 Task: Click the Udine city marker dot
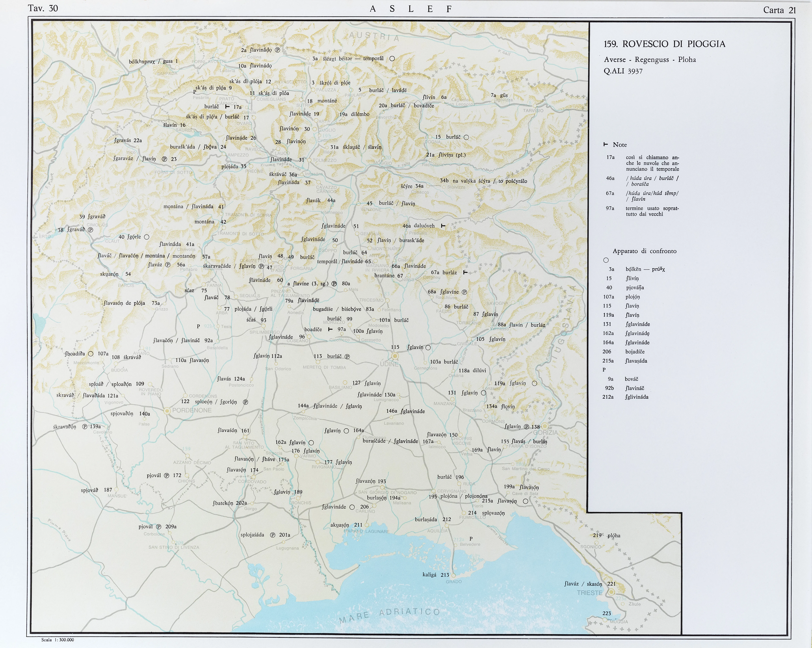pos(395,356)
